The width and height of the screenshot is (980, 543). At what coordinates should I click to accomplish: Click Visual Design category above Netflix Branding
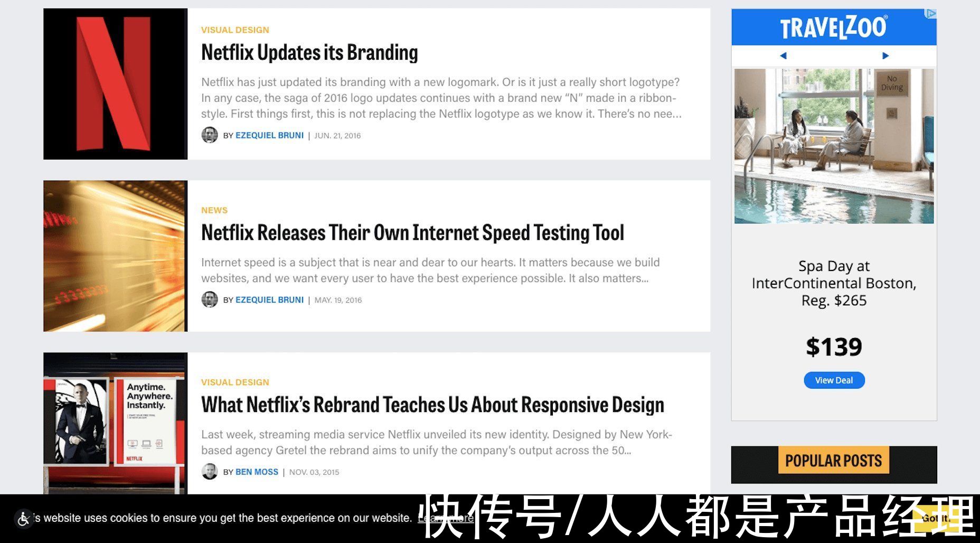235,30
